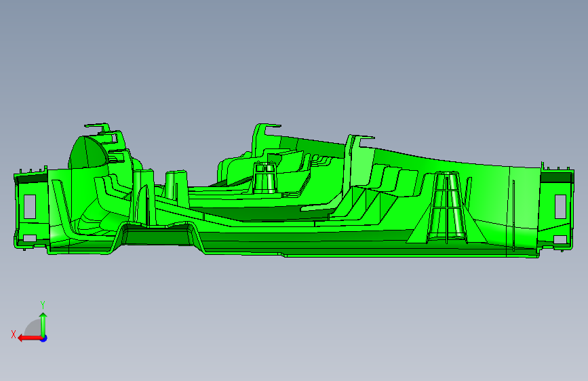Click the blue Z axis dot
Screen dimensions: 588x381
tap(44, 338)
